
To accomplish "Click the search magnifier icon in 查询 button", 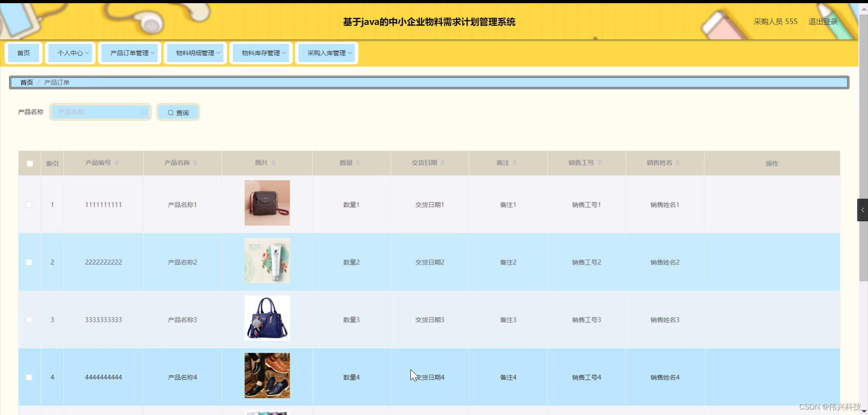I will coord(171,112).
